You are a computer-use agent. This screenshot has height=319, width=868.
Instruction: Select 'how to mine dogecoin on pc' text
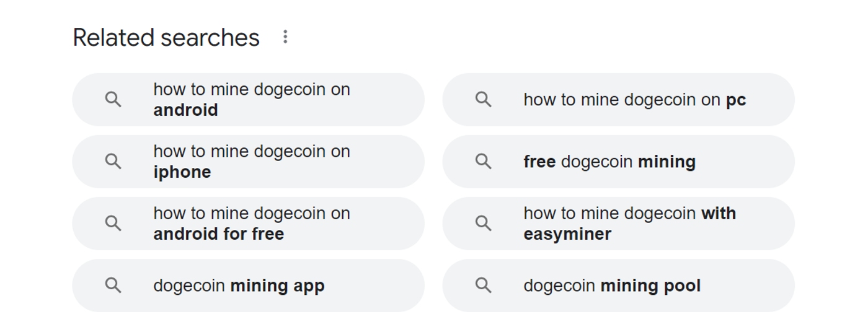pyautogui.click(x=634, y=100)
